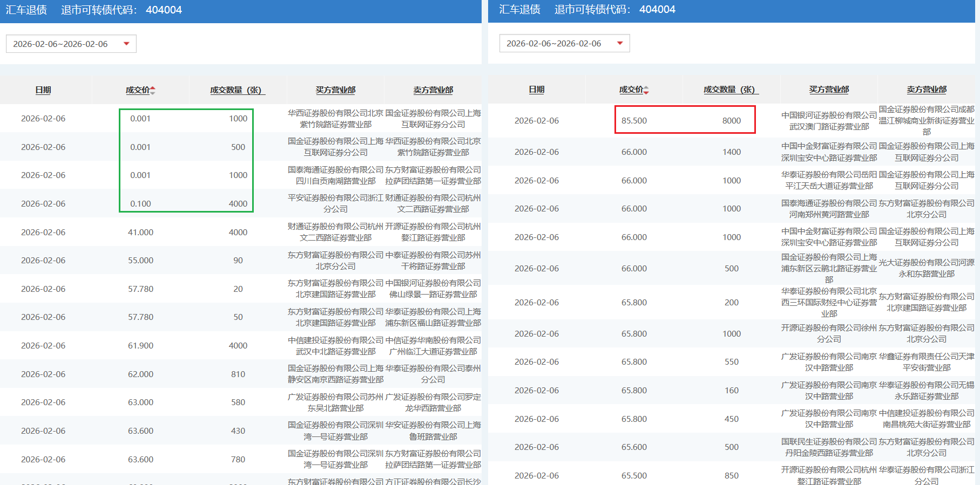Viewport: 980px width, 485px height.
Task: Click buyer 开源证券股份有限公司徐州分公司
Action: point(829,334)
